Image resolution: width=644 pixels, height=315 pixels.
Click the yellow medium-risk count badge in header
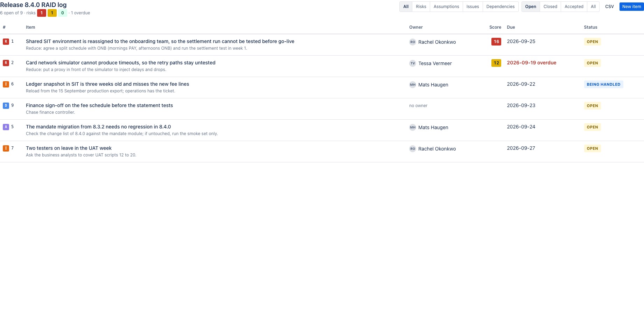52,13
